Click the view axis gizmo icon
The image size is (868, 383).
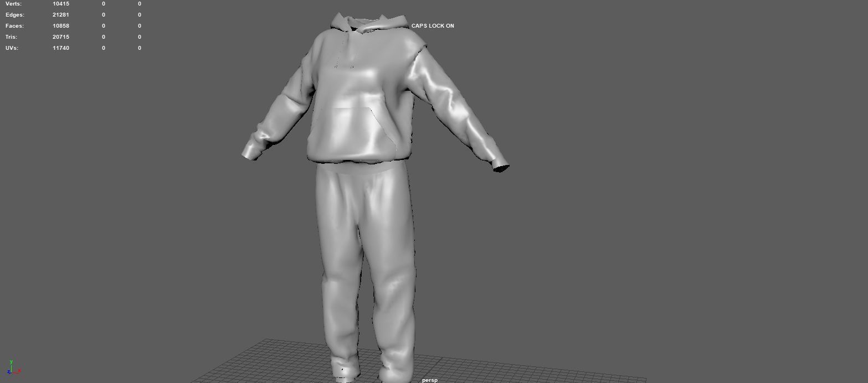(13, 367)
